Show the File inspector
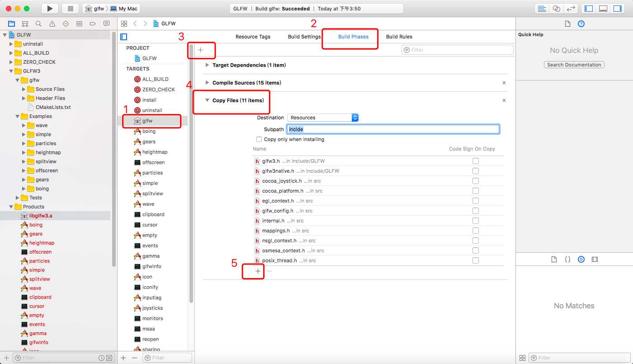This screenshot has width=633, height=364. (x=567, y=24)
